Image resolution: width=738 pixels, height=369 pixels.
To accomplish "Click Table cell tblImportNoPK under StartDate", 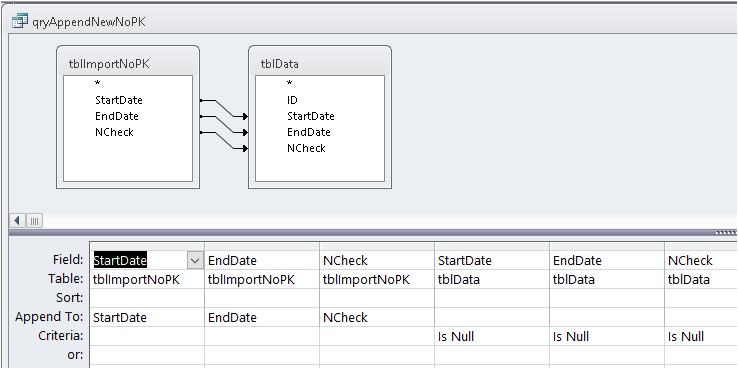I will tap(147, 280).
